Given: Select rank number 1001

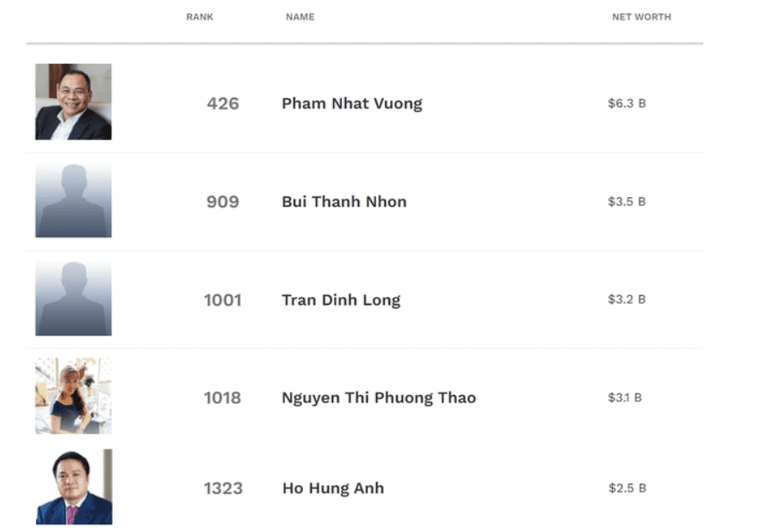Looking at the screenshot, I should [x=223, y=300].
